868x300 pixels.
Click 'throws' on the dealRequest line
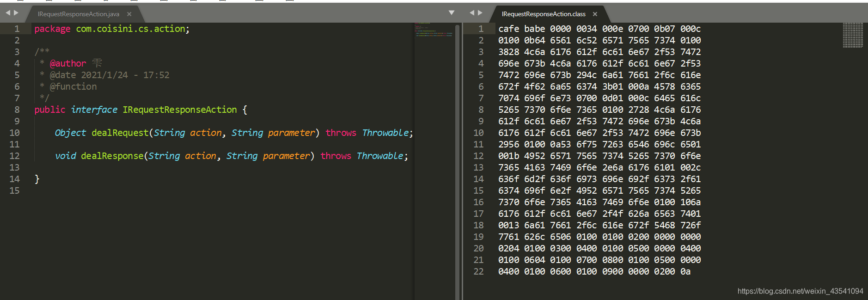(341, 133)
